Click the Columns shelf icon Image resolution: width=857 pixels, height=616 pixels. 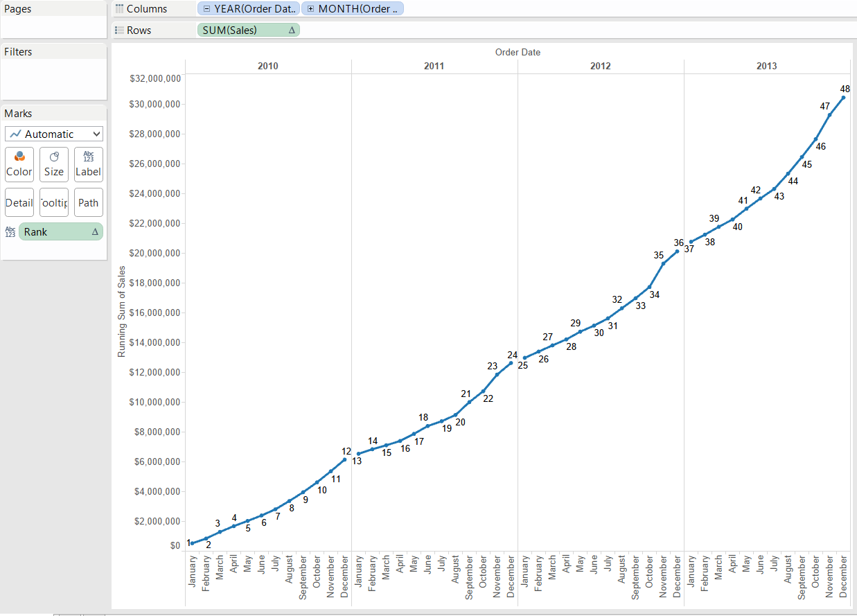(120, 9)
